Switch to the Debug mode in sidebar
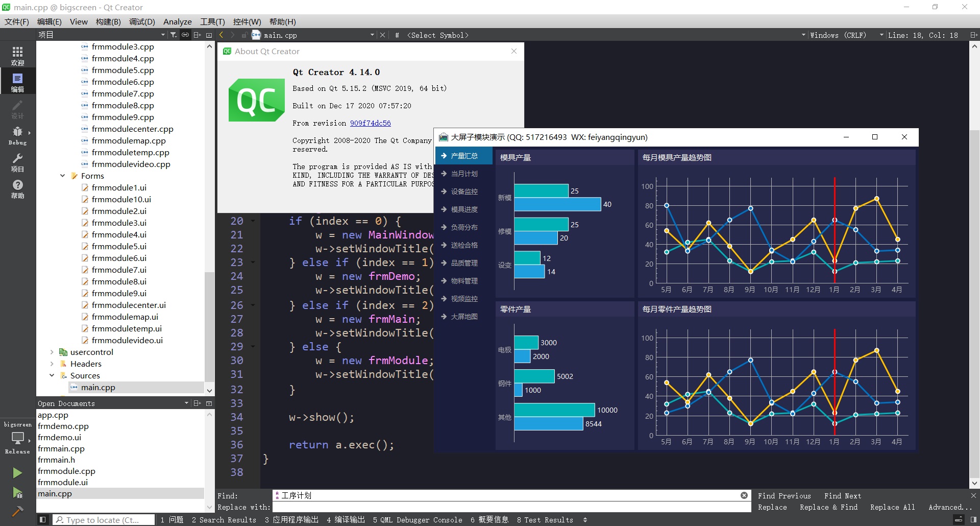980x526 pixels. click(x=17, y=135)
